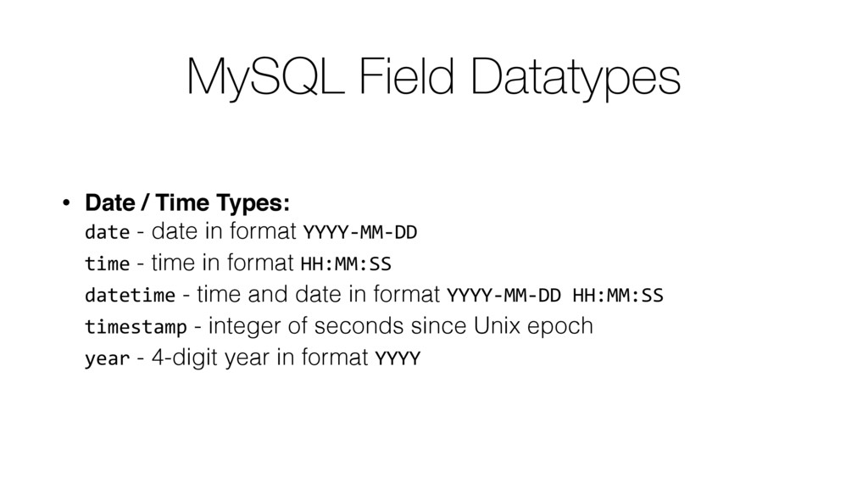Click the HH:MM:SS format on the time line
Screen dimensions: 868x488
(346, 264)
